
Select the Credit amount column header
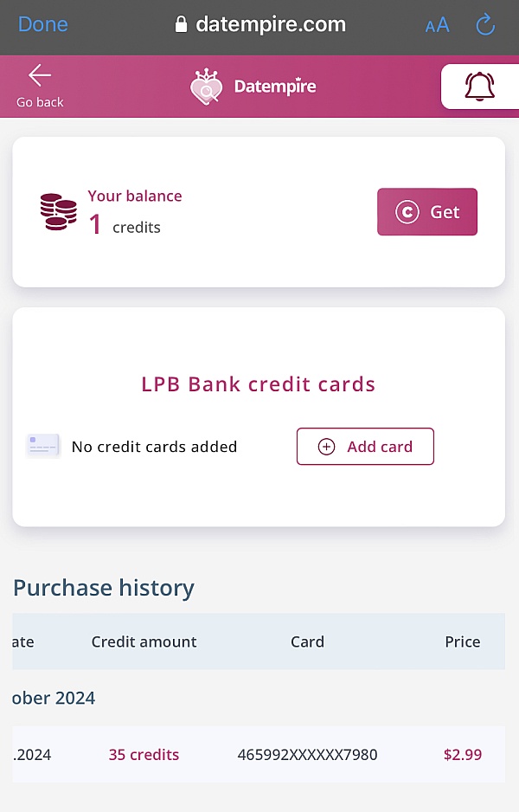coord(144,641)
